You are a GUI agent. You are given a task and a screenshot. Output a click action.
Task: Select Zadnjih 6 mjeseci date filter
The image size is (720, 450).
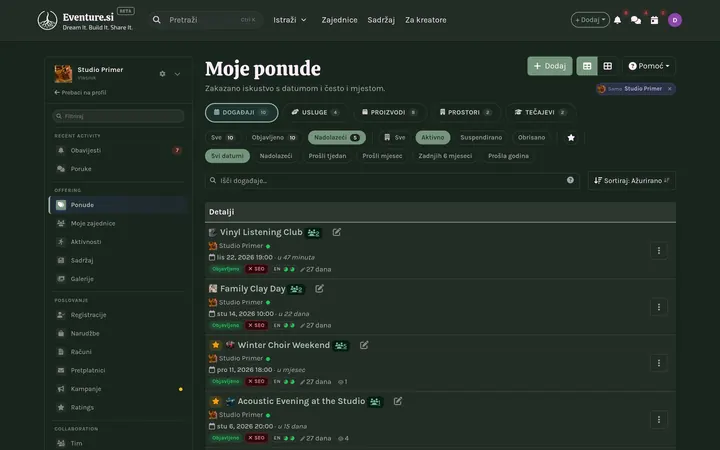[x=445, y=156]
